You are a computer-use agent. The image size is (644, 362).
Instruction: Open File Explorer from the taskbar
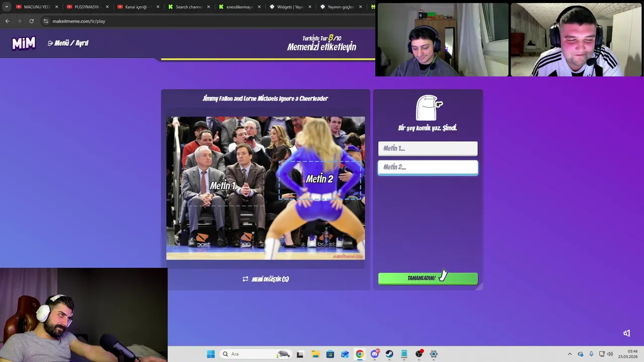pyautogui.click(x=315, y=354)
